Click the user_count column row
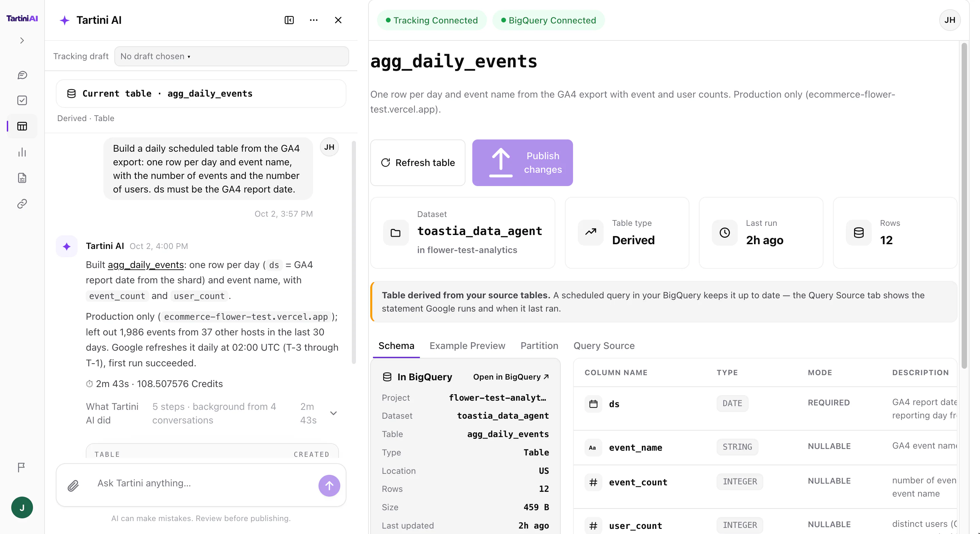Image resolution: width=980 pixels, height=534 pixels. click(765, 522)
